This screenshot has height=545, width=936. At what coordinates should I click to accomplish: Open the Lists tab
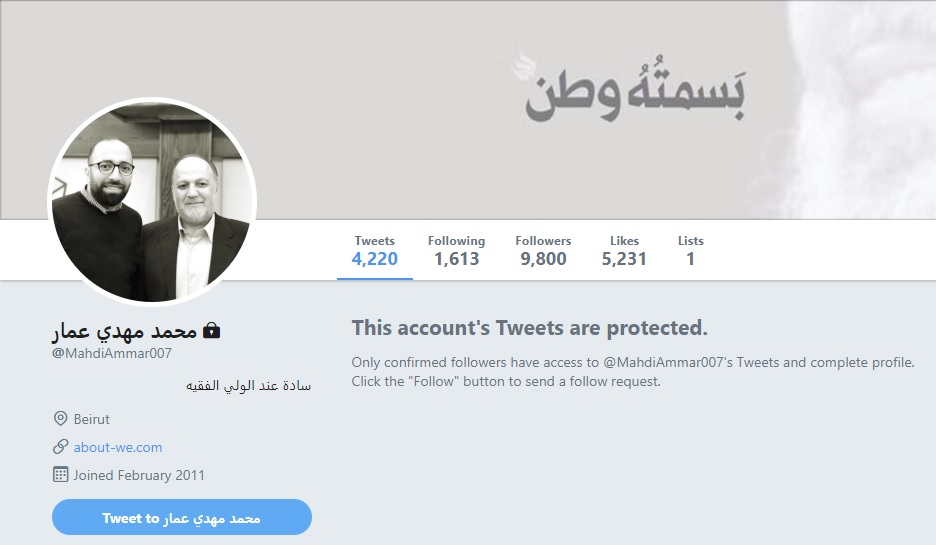(691, 250)
